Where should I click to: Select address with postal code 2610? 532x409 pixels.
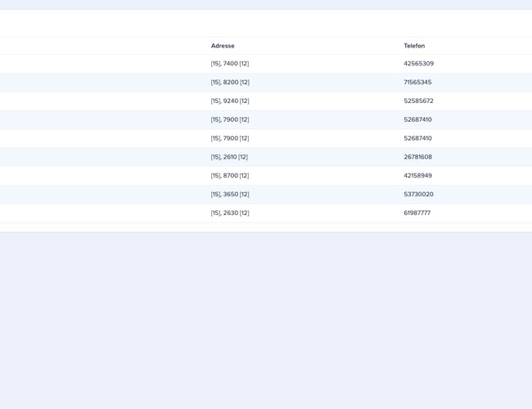click(x=229, y=157)
